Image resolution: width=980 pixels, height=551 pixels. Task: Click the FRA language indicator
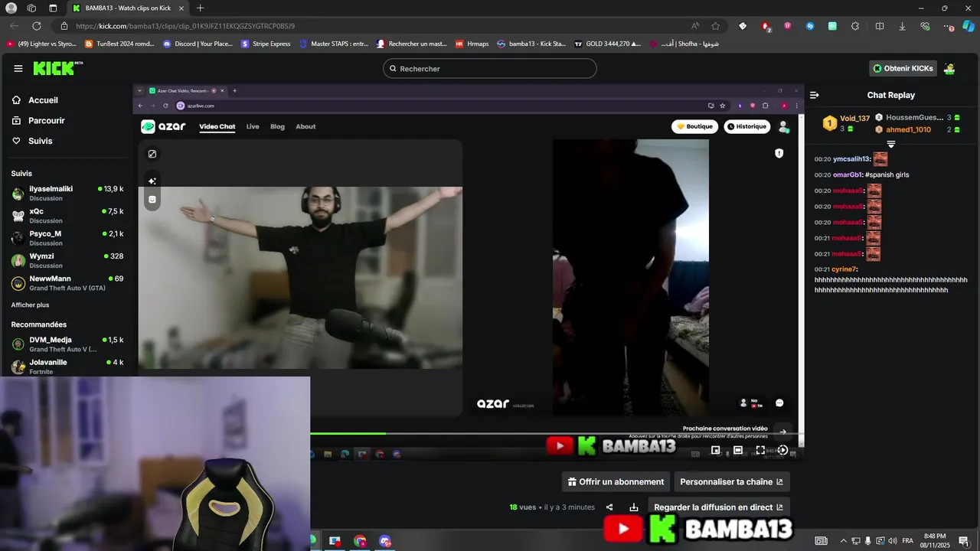click(x=908, y=541)
